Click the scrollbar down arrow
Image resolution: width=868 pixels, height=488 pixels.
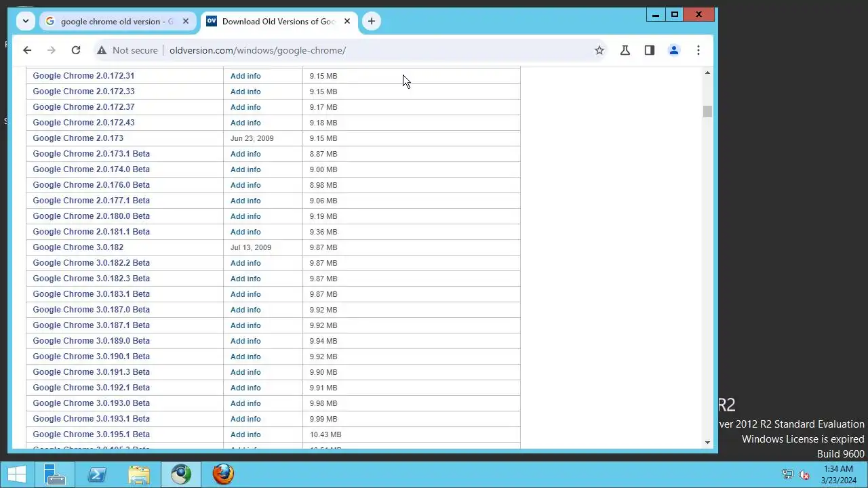707,443
